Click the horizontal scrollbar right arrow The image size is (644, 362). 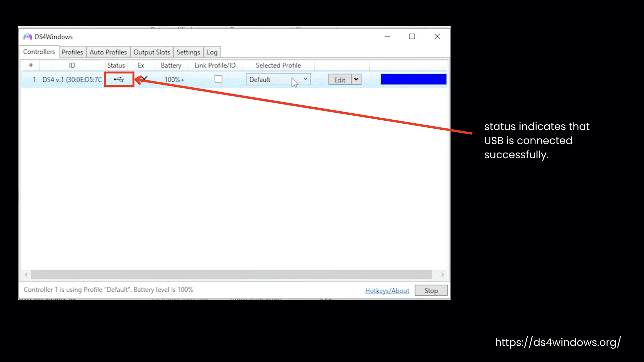[442, 275]
